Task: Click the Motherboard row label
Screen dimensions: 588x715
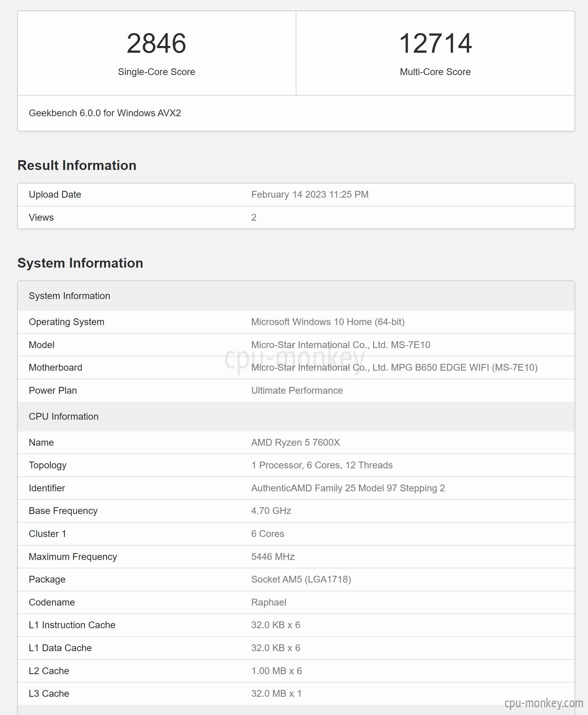Action: click(x=55, y=368)
